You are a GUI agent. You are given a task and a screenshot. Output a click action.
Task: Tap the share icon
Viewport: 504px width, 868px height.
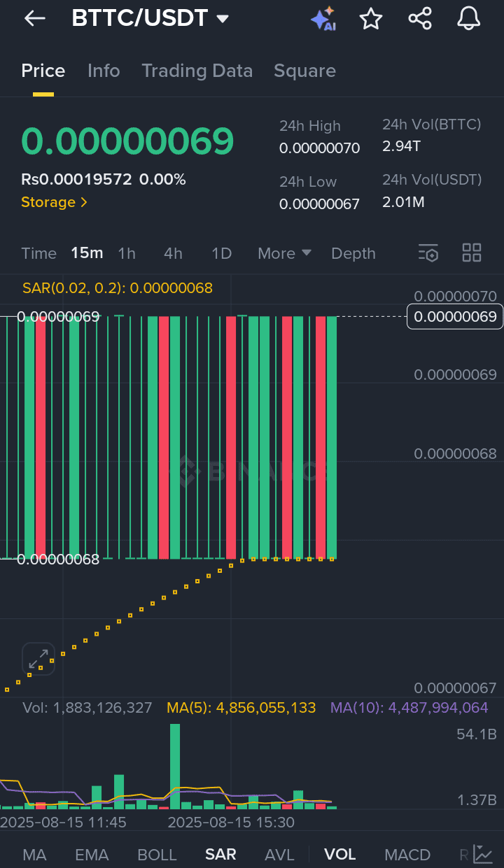pos(420,19)
